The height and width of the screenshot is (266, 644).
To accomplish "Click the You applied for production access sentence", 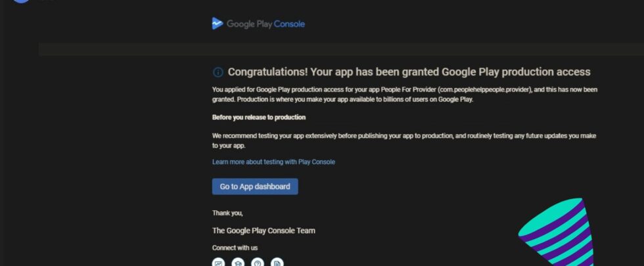I will point(403,95).
